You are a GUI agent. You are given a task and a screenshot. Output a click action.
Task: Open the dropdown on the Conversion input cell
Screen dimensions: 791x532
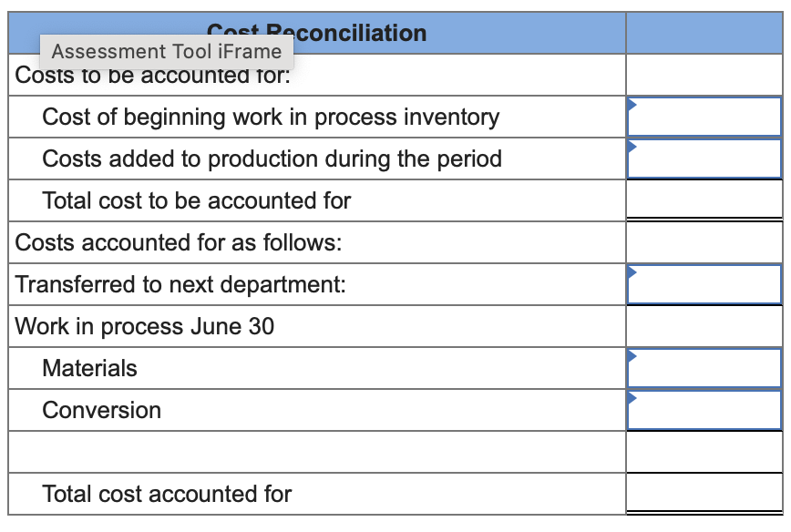[631, 397]
